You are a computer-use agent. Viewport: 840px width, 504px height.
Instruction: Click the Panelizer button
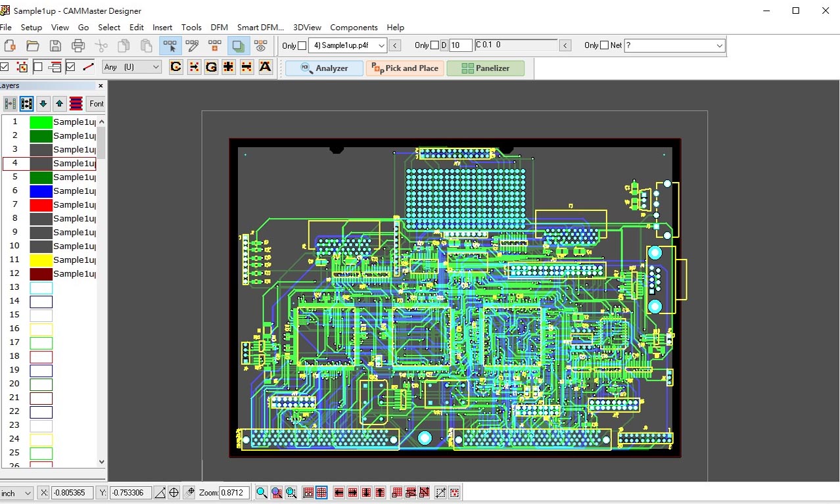coord(485,68)
